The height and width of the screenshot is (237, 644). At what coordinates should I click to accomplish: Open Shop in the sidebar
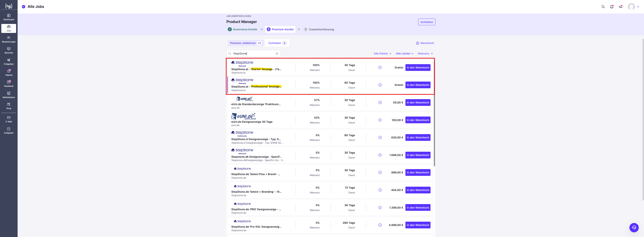(9, 106)
